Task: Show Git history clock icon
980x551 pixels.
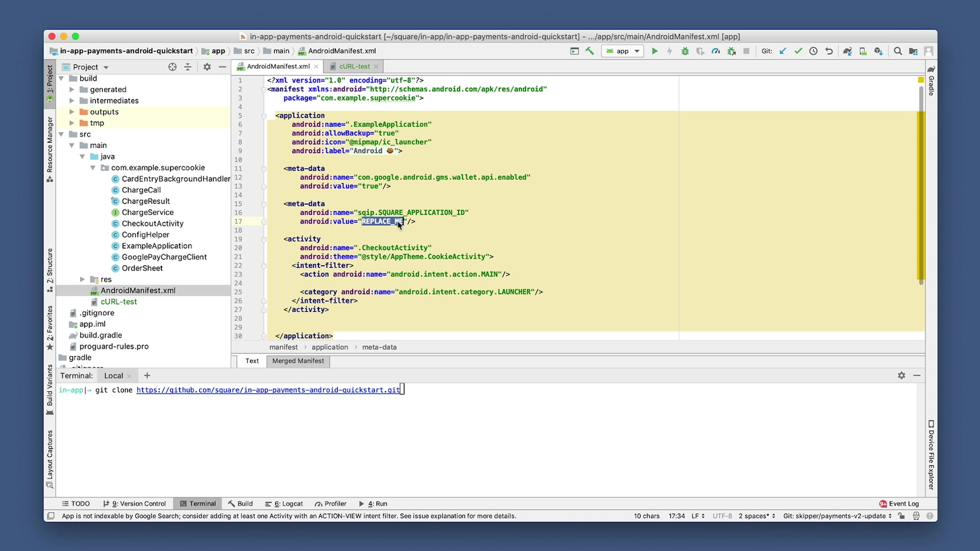Action: tap(814, 51)
